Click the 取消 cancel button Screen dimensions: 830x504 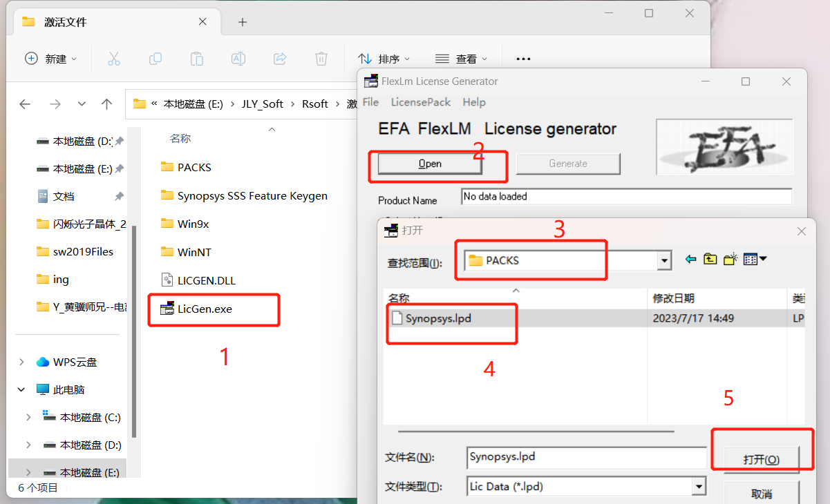pos(762,494)
